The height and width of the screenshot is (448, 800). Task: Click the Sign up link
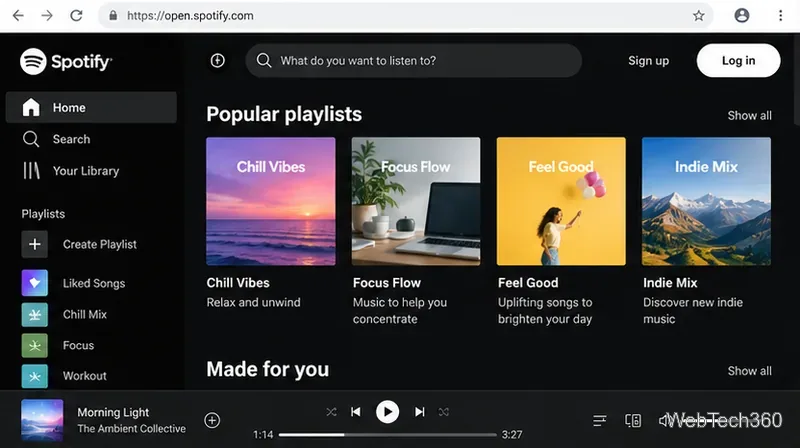tap(648, 61)
